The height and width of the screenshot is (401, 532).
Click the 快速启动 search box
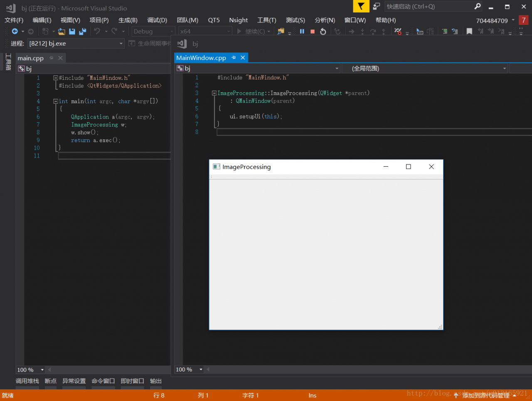point(428,6)
